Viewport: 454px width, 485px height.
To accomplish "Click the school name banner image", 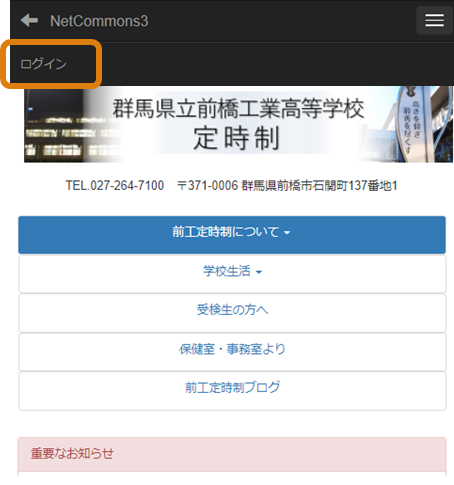I will (x=238, y=124).
